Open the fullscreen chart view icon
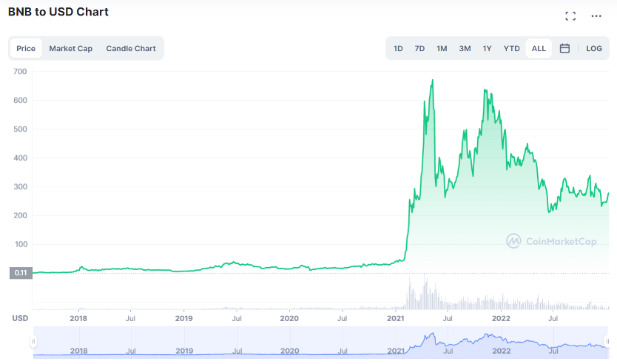Viewport: 617px width, 364px height. coord(570,16)
